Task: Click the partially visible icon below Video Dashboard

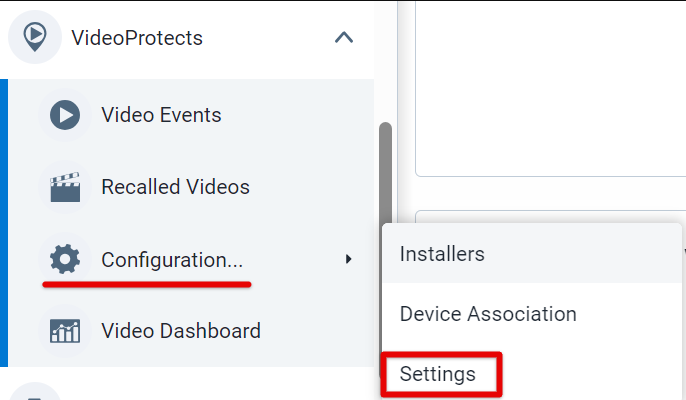Action: [35, 392]
